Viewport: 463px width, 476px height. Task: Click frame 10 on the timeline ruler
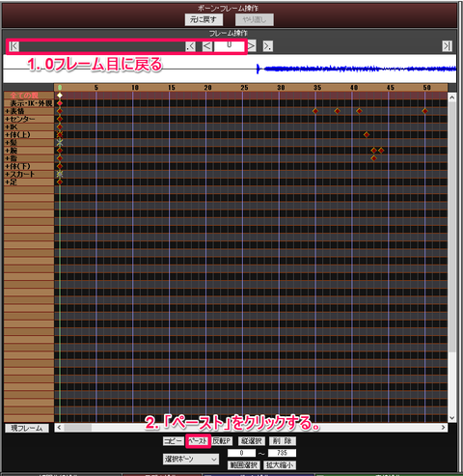tap(135, 88)
